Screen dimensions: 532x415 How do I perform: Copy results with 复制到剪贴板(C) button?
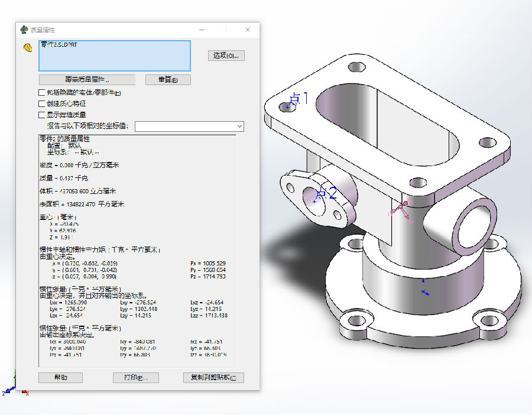pos(213,378)
